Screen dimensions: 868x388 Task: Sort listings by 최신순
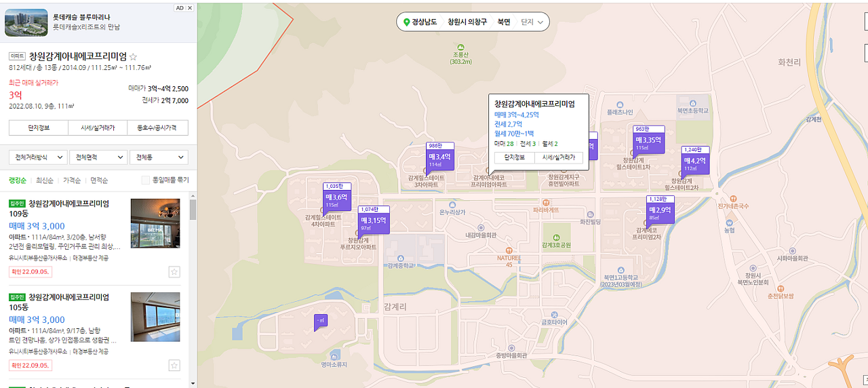tap(45, 180)
